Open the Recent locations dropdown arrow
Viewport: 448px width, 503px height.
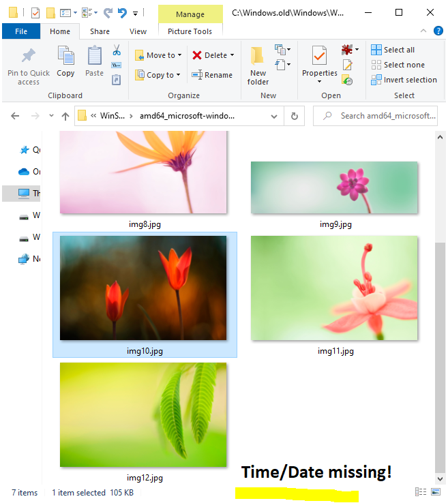pyautogui.click(x=51, y=115)
